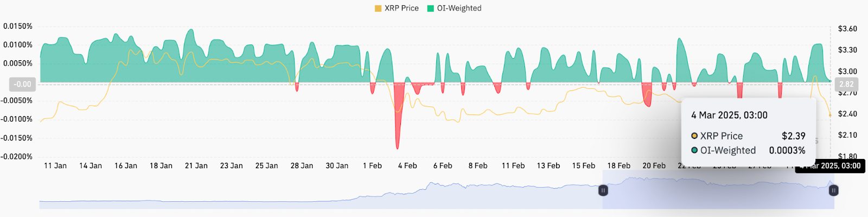The image size is (868, 217).
Task: Click the left range slider handle
Action: pos(603,190)
